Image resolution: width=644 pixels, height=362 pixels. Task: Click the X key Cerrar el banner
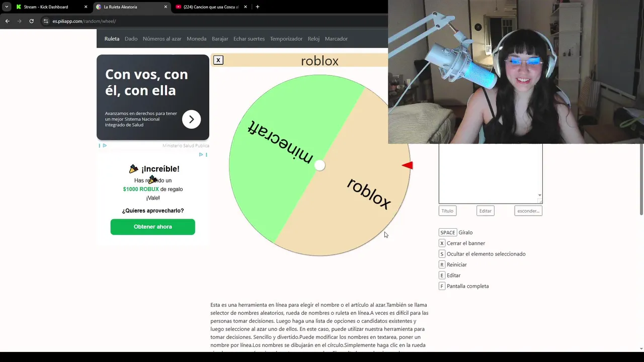click(x=442, y=243)
